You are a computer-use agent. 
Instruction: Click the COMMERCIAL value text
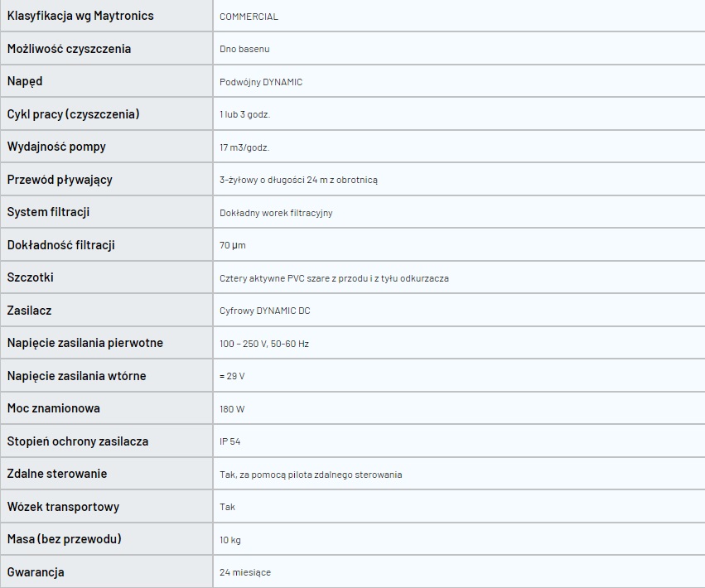(249, 17)
